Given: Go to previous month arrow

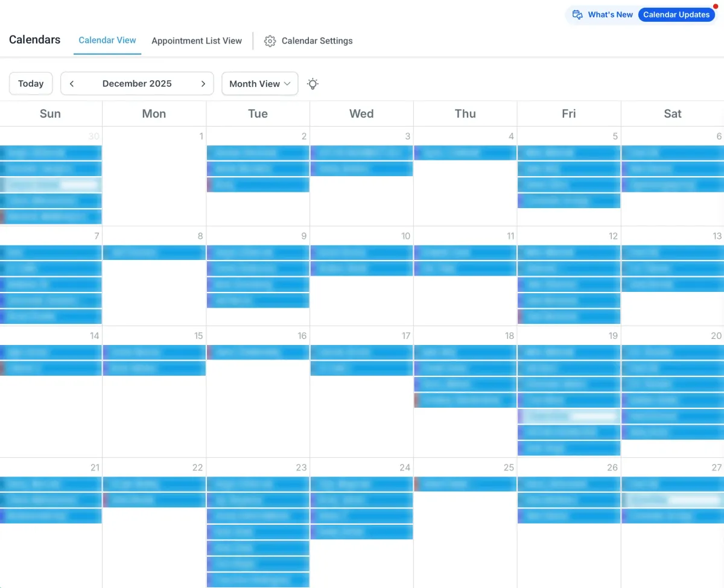Looking at the screenshot, I should click(72, 84).
